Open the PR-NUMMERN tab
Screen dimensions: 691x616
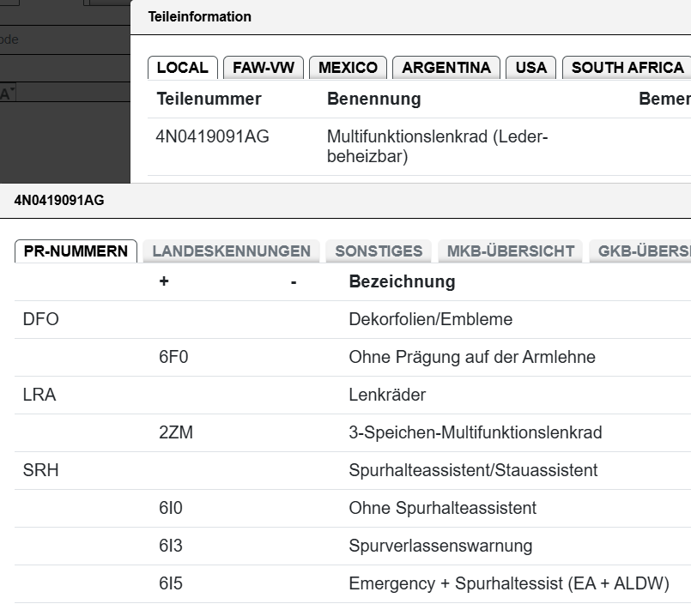[76, 251]
